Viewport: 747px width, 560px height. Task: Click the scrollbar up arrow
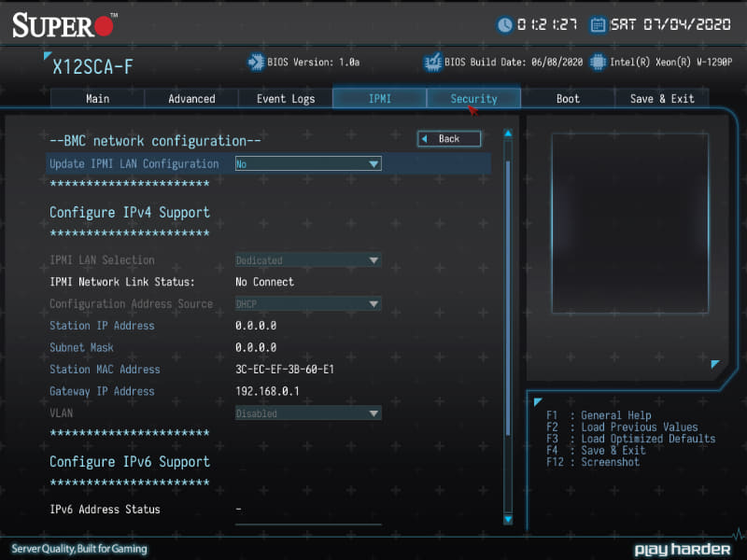508,132
